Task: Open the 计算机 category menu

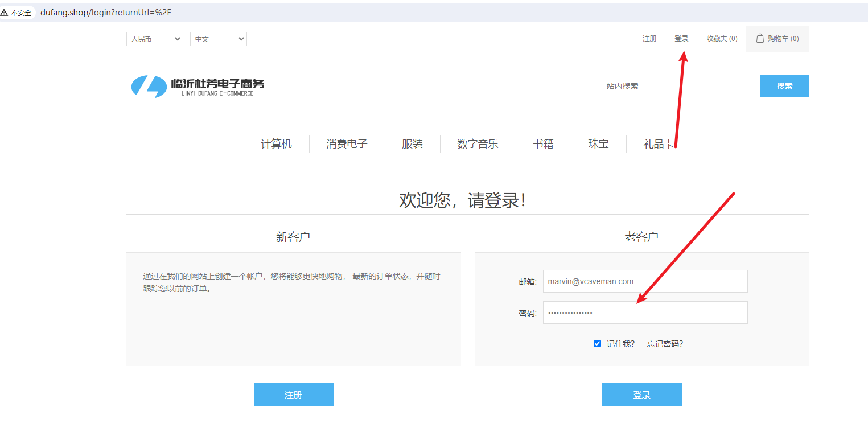Action: coord(276,144)
